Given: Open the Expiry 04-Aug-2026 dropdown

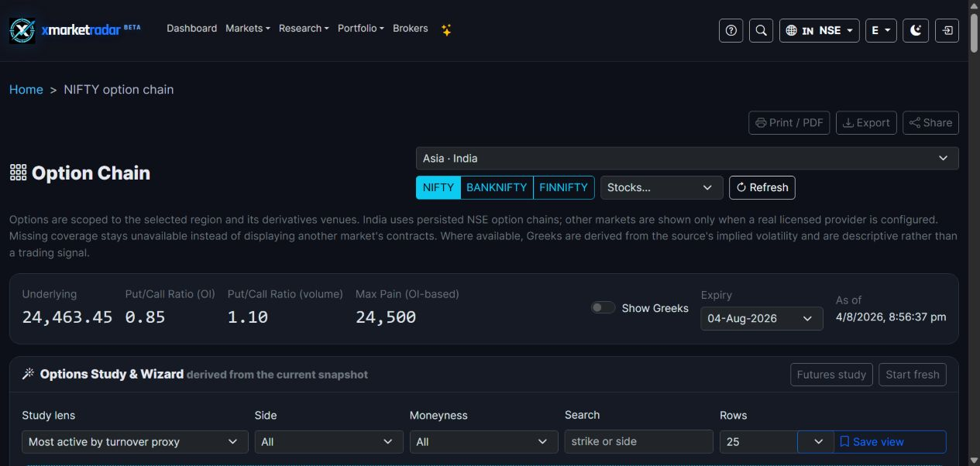Looking at the screenshot, I should click(x=762, y=318).
